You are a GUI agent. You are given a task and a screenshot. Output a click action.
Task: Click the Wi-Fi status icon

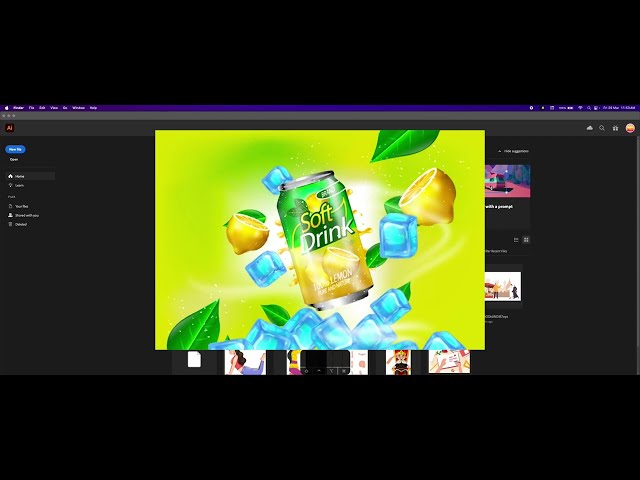580,108
